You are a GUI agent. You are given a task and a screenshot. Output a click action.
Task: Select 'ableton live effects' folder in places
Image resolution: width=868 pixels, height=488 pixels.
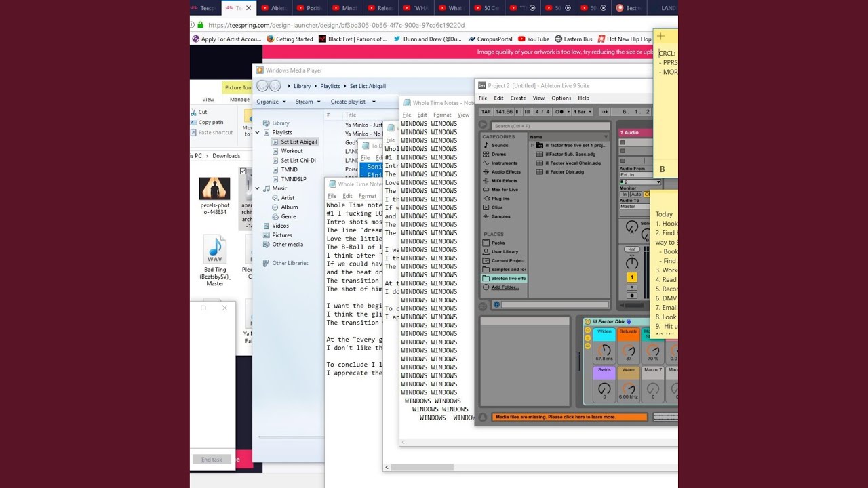(504, 278)
